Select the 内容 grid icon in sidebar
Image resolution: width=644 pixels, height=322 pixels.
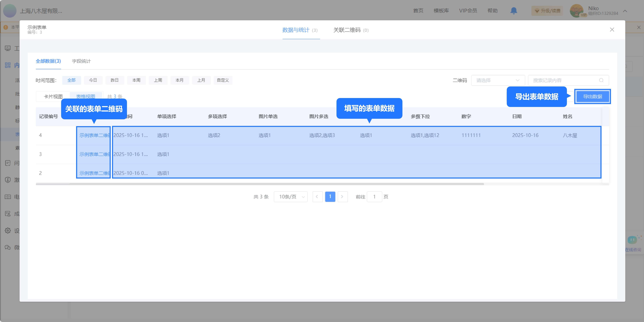pyautogui.click(x=8, y=66)
